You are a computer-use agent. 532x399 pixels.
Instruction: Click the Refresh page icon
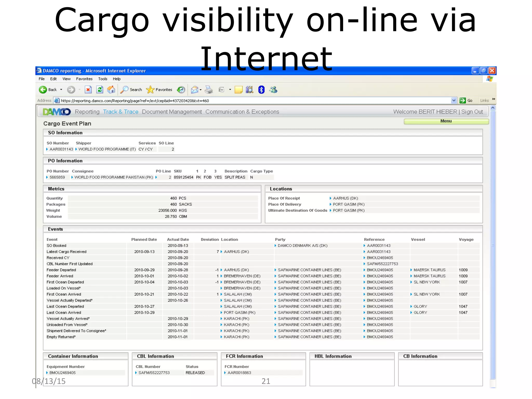[x=100, y=90]
